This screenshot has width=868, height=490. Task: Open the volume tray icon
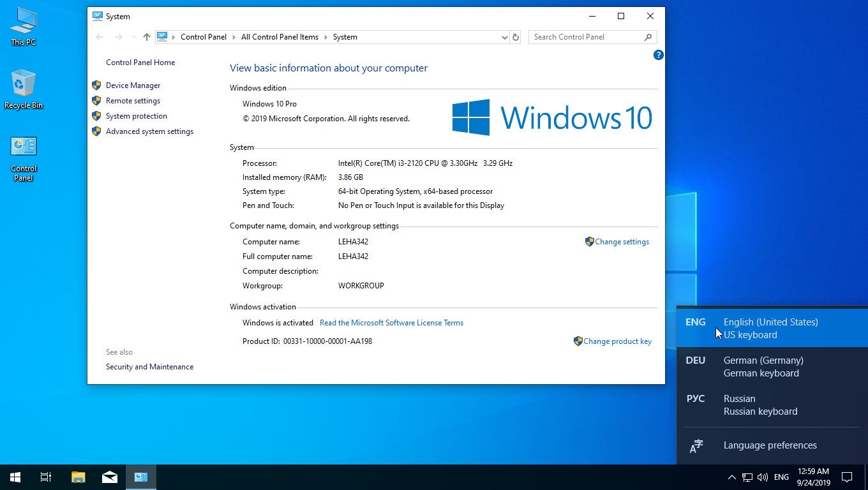pos(762,477)
